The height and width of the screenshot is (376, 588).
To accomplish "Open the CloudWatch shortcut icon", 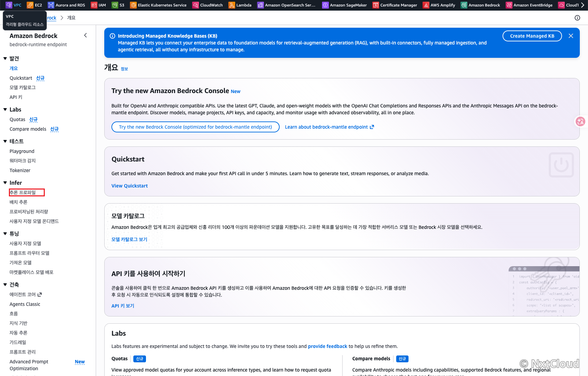I will click(x=196, y=5).
